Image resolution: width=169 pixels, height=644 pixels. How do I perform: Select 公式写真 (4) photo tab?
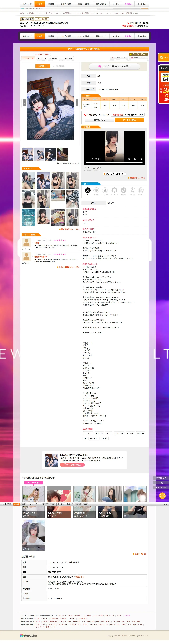pyautogui.click(x=43, y=66)
